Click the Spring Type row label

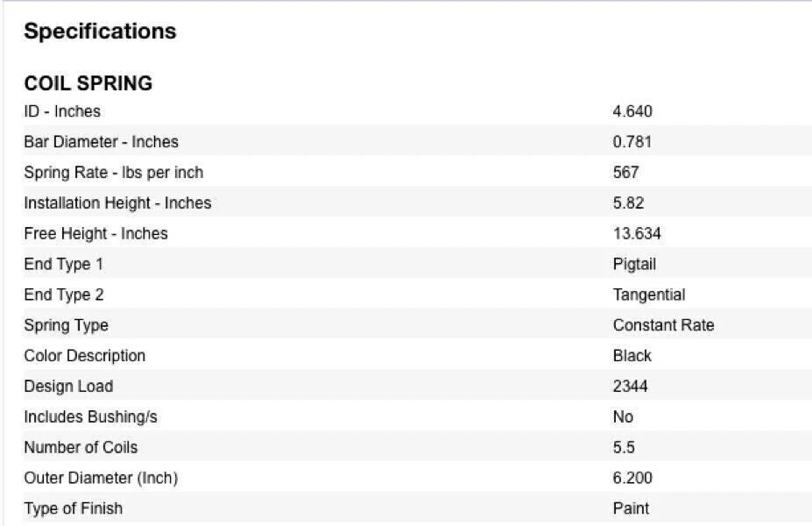click(x=66, y=325)
